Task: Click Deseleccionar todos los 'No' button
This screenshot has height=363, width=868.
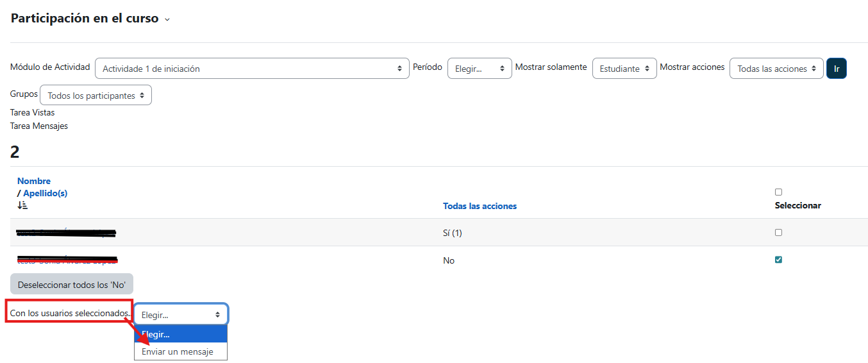Action: coord(72,284)
